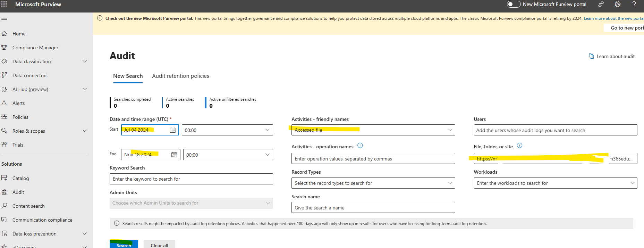Click the End date Nov 18 2024 field

point(151,155)
